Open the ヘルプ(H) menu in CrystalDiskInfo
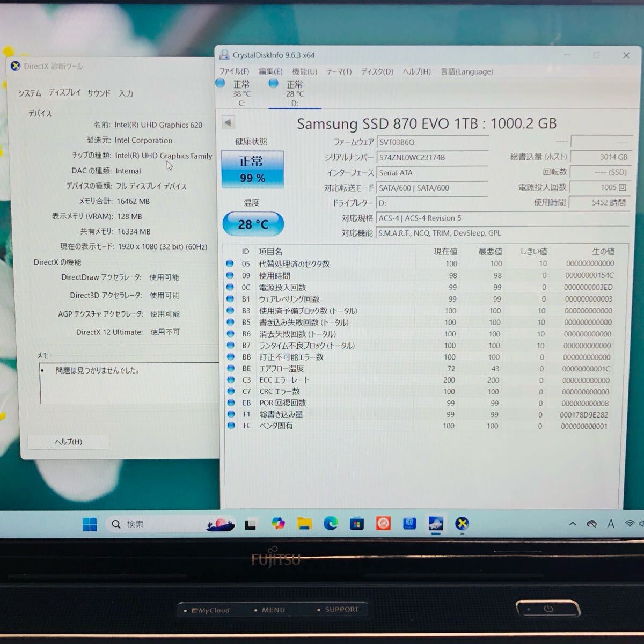Screen dimensions: 644x644 click(417, 71)
